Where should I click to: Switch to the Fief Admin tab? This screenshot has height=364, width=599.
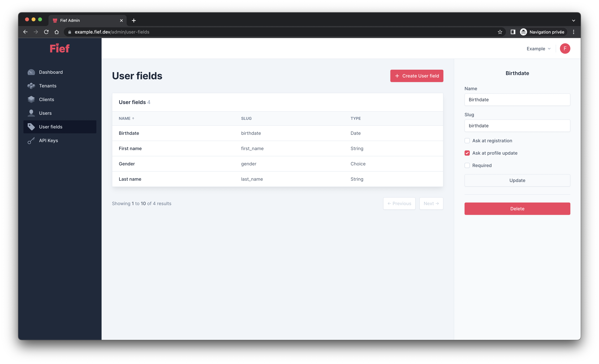click(88, 20)
